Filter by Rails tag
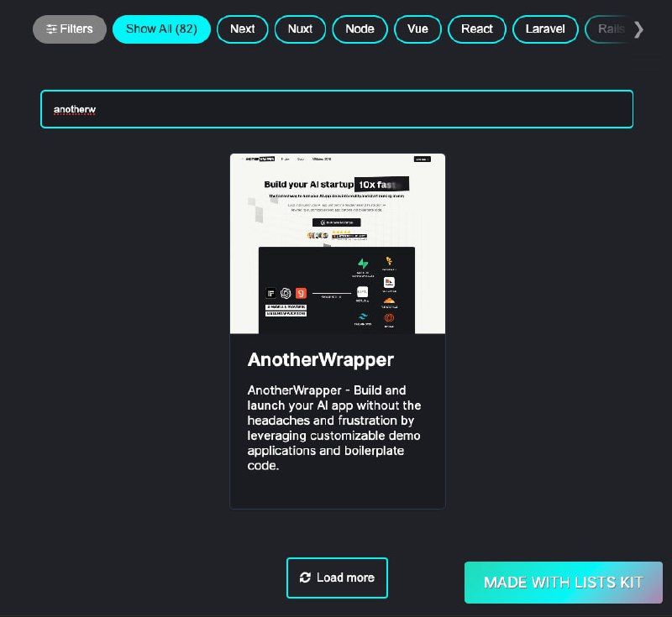The image size is (672, 617). (608, 29)
